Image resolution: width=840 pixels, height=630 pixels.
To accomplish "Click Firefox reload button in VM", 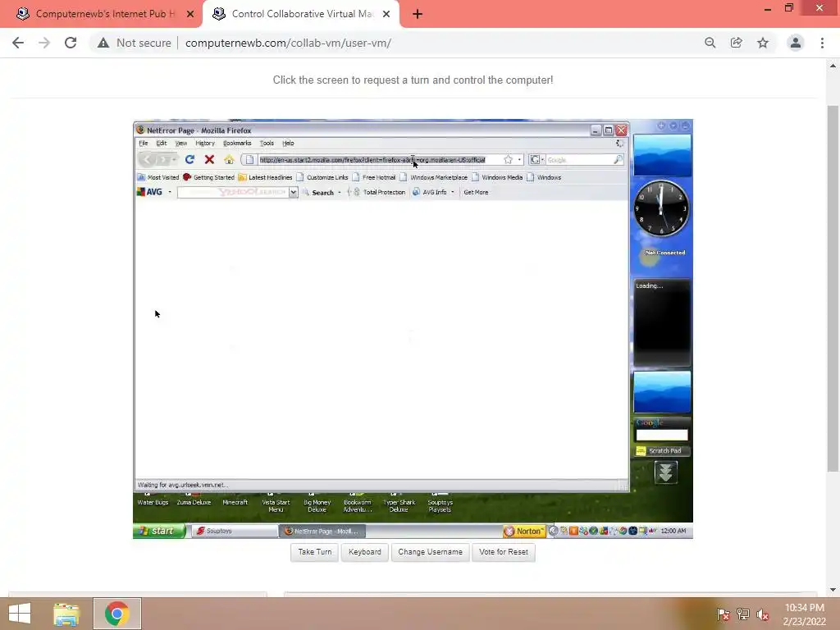I will pos(189,160).
